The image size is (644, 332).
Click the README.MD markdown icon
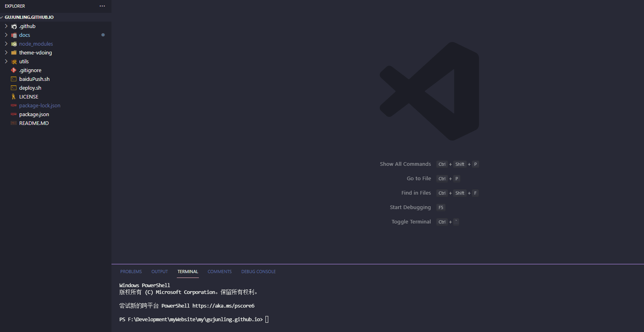coord(14,123)
